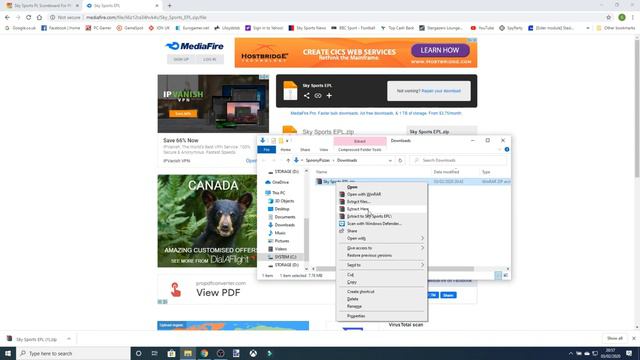Select Desktop in navigation pane
Image resolution: width=640 pixels, height=360 pixels.
282,209
